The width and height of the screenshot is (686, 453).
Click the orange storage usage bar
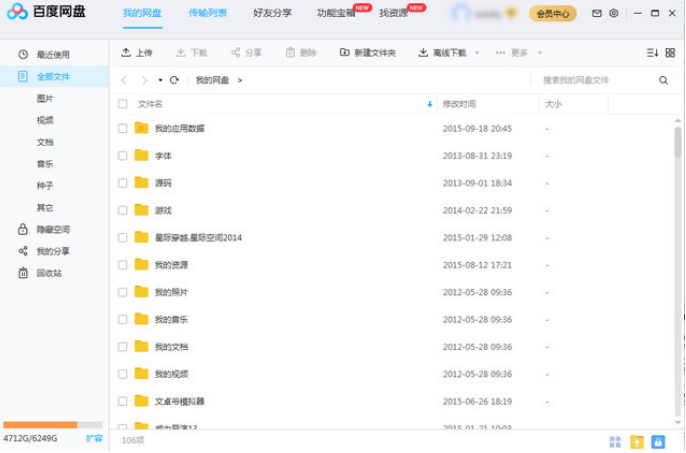[40, 425]
